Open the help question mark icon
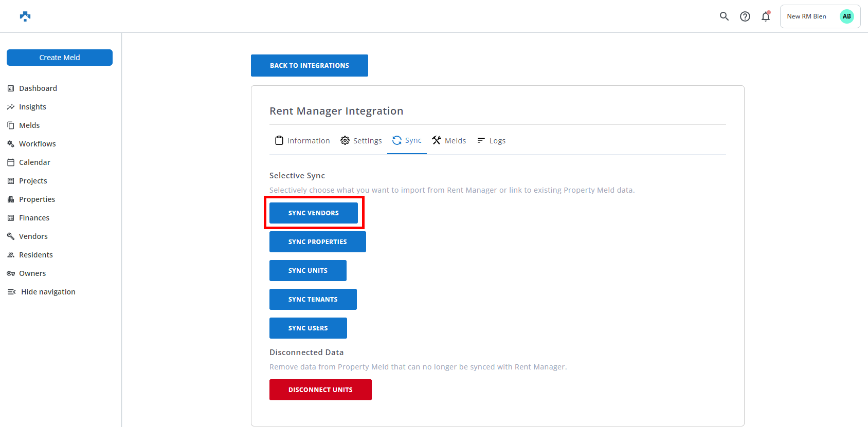This screenshot has height=427, width=868. pos(745,16)
